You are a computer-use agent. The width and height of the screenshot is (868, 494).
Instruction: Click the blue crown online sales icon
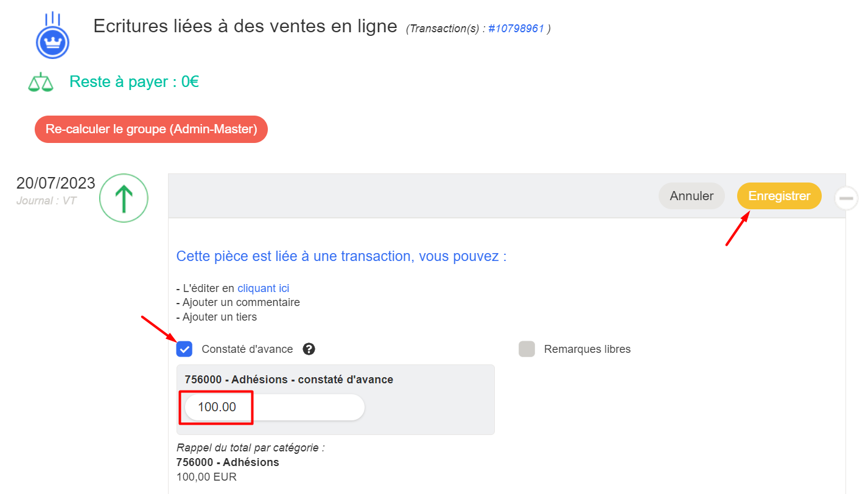pos(52,36)
